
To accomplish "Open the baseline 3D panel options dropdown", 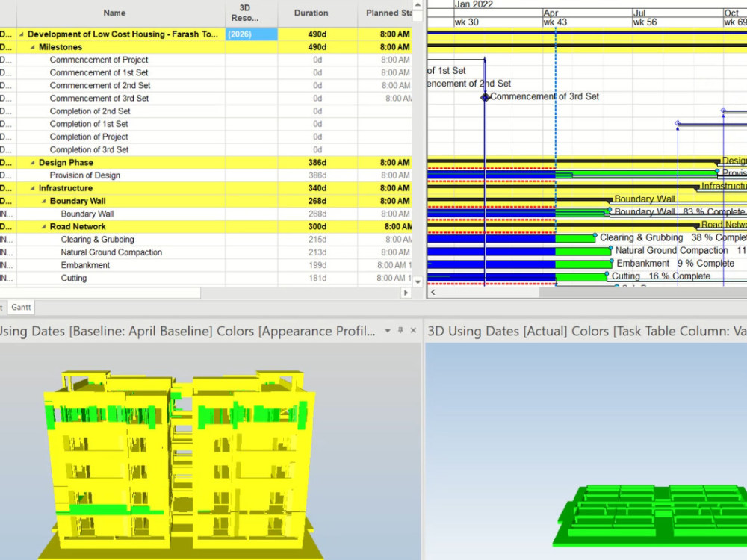I will point(387,331).
